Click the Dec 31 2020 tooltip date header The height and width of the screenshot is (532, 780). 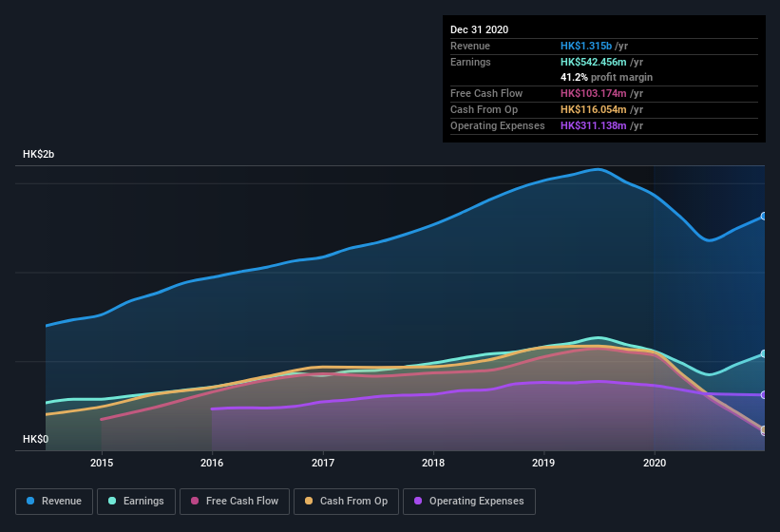pyautogui.click(x=479, y=29)
